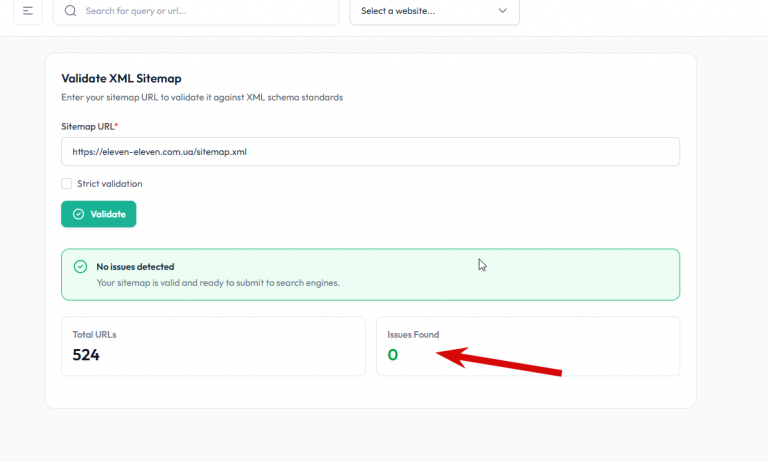Click the search query or url field

tap(196, 11)
